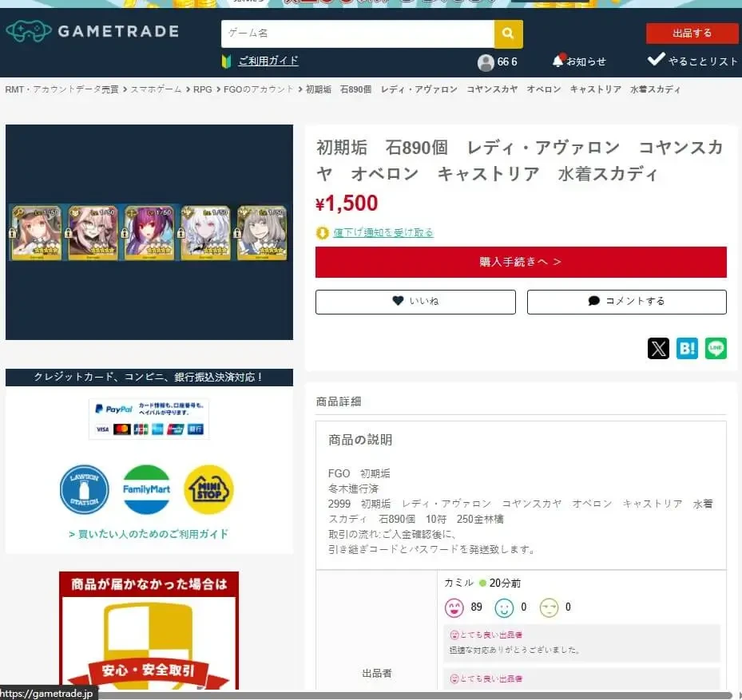Click the 商品の説明 heading
Screen dimensions: 742x700
click(x=360, y=440)
